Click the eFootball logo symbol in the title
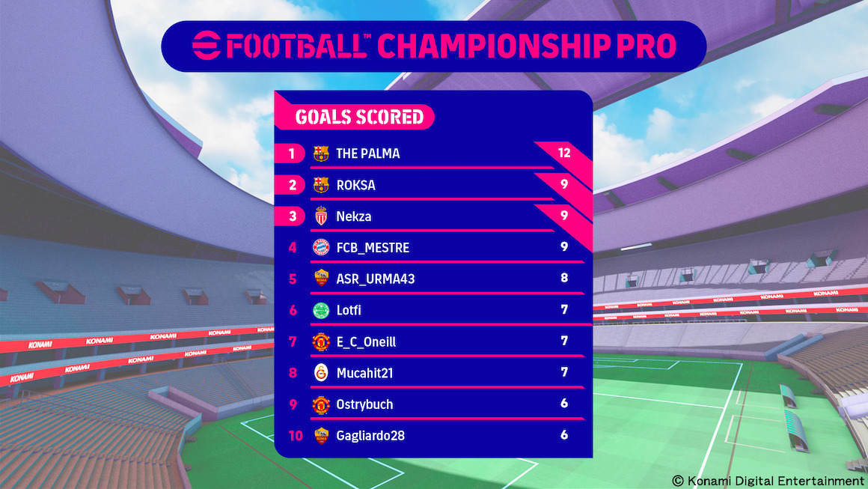The width and height of the screenshot is (868, 489). (x=207, y=46)
